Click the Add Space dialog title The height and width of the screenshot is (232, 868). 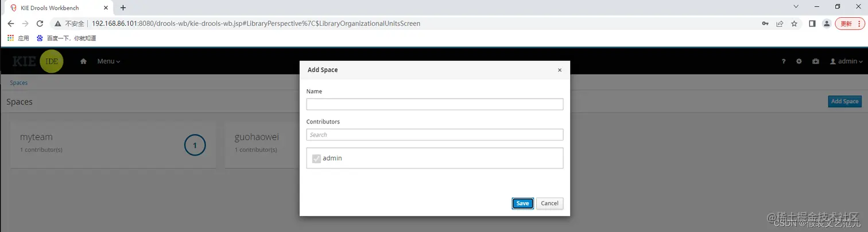click(x=323, y=70)
